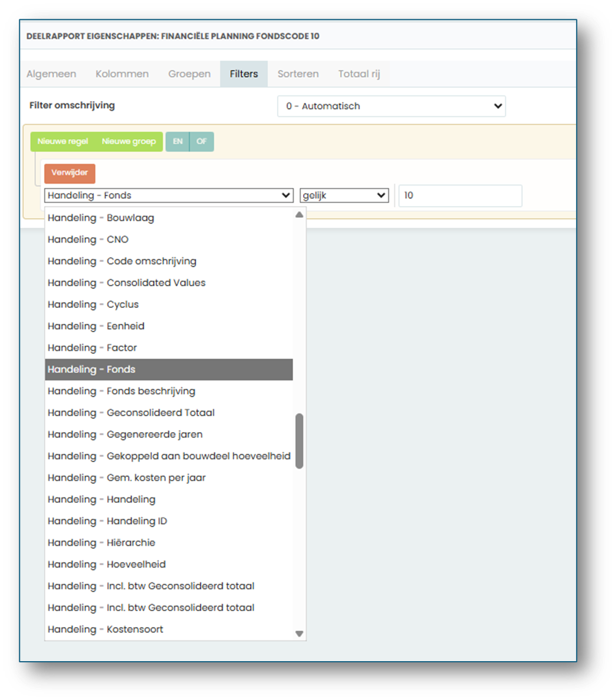Choose Handeling - Gem. kosten per jaar

(169, 477)
